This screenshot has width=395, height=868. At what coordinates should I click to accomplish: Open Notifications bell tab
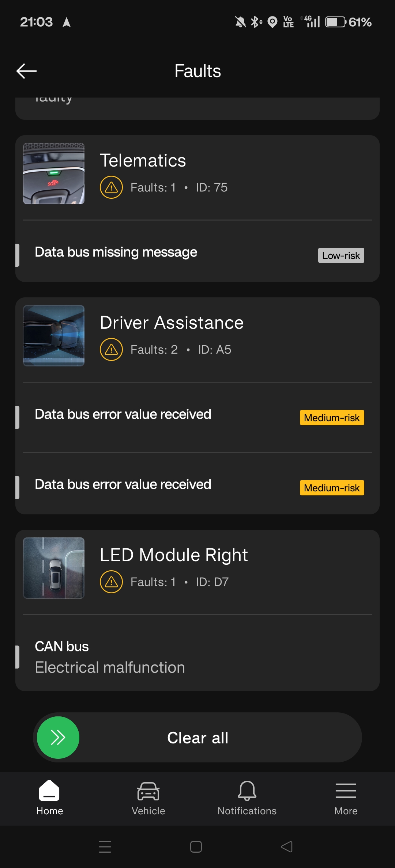click(x=247, y=798)
